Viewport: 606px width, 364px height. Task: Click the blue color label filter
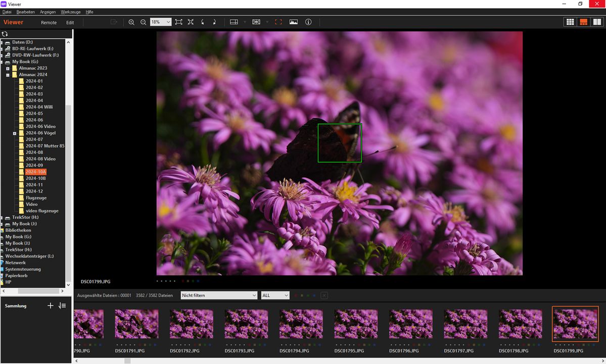314,295
